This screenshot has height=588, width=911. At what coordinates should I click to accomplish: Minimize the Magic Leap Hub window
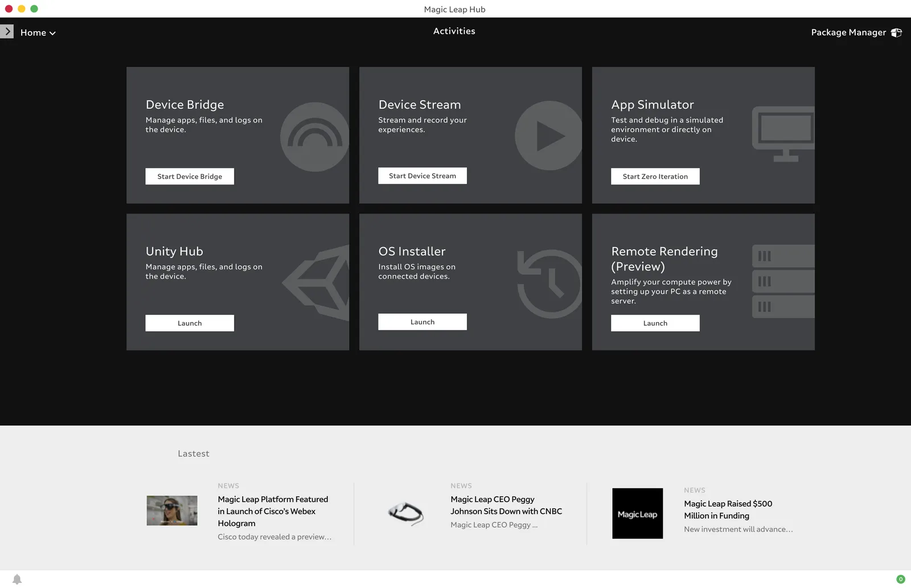point(21,9)
